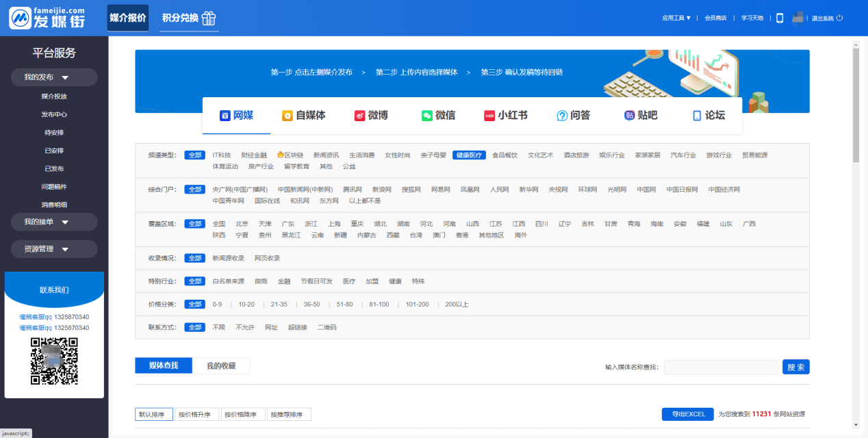Open 媒介投放 in sidebar
Viewport: 868px width, 438px height.
pyautogui.click(x=54, y=96)
